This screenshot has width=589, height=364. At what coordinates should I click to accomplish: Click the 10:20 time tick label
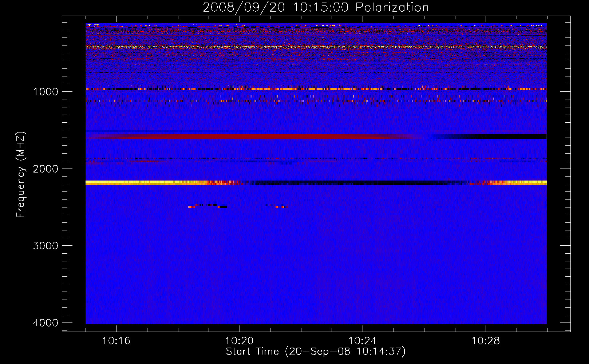click(x=240, y=341)
